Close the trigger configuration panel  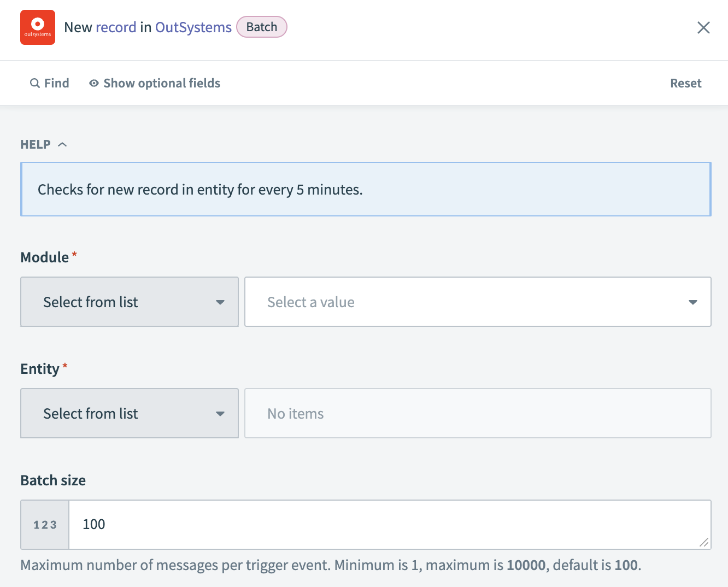[703, 28]
